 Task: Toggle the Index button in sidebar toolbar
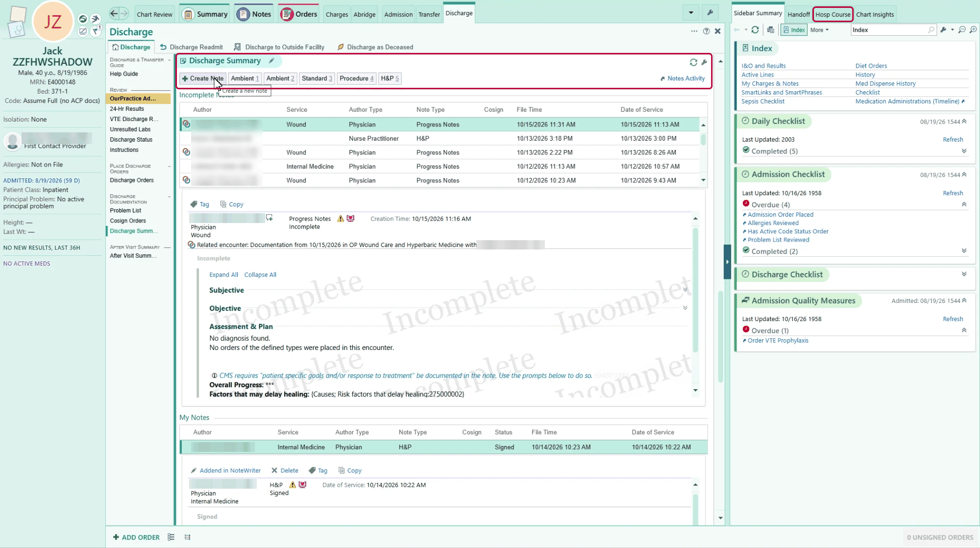pyautogui.click(x=794, y=30)
